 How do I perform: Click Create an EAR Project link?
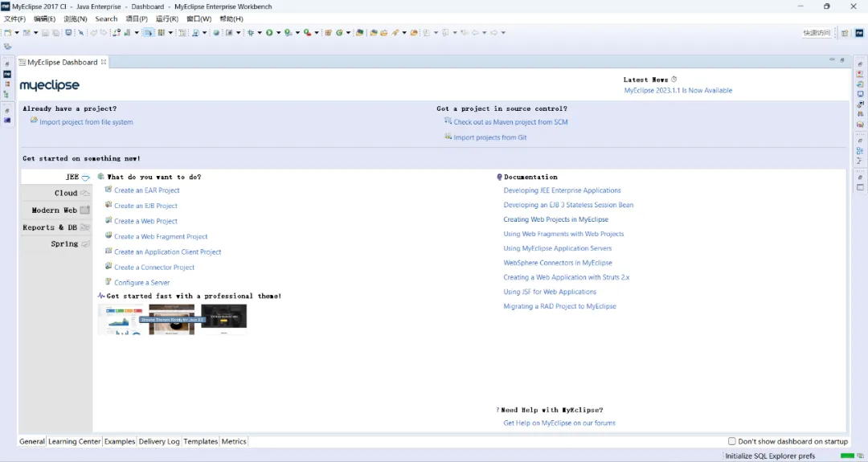click(x=147, y=190)
